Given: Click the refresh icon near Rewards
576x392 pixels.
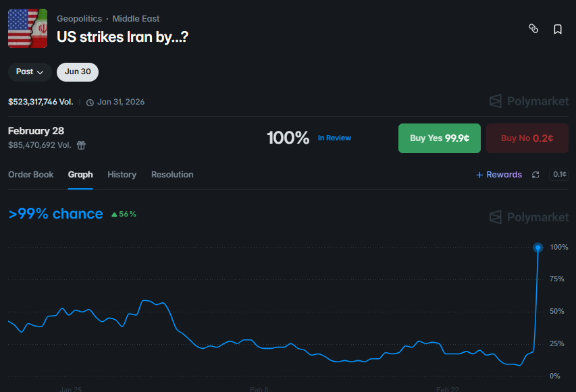Looking at the screenshot, I should 535,174.
